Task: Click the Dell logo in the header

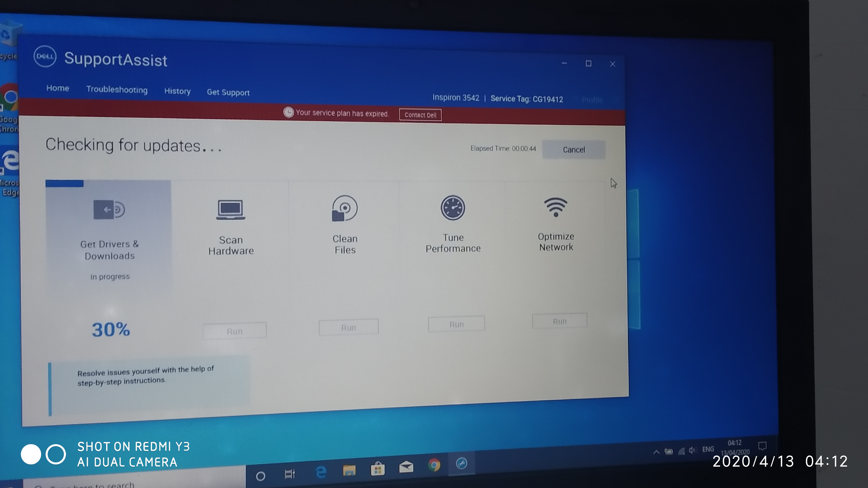Action: pos(45,56)
